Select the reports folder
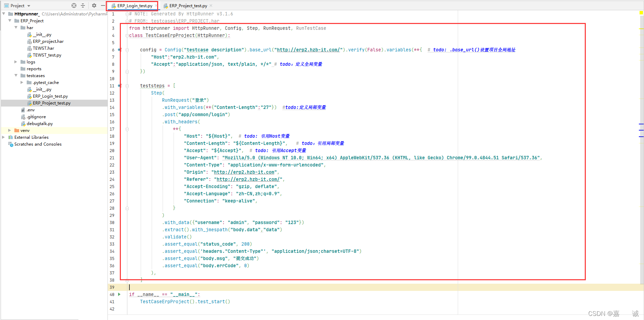The height and width of the screenshot is (320, 644). click(x=34, y=69)
